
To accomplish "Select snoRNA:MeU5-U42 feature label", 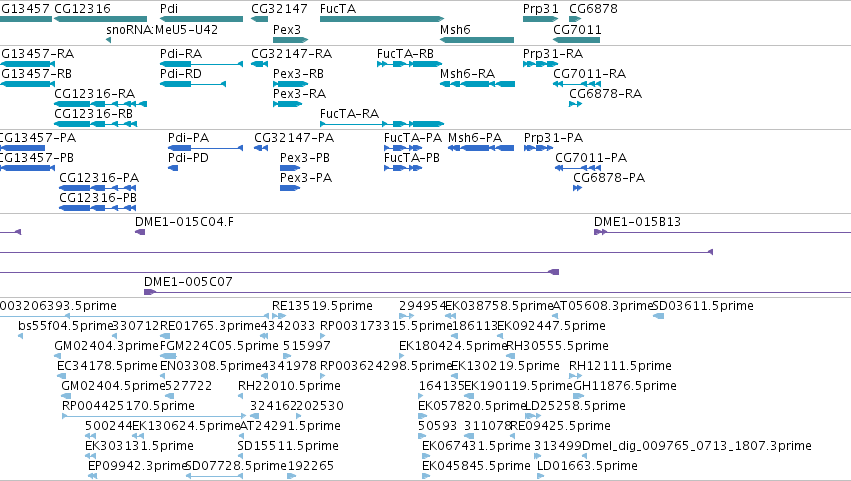I will coord(162,29).
